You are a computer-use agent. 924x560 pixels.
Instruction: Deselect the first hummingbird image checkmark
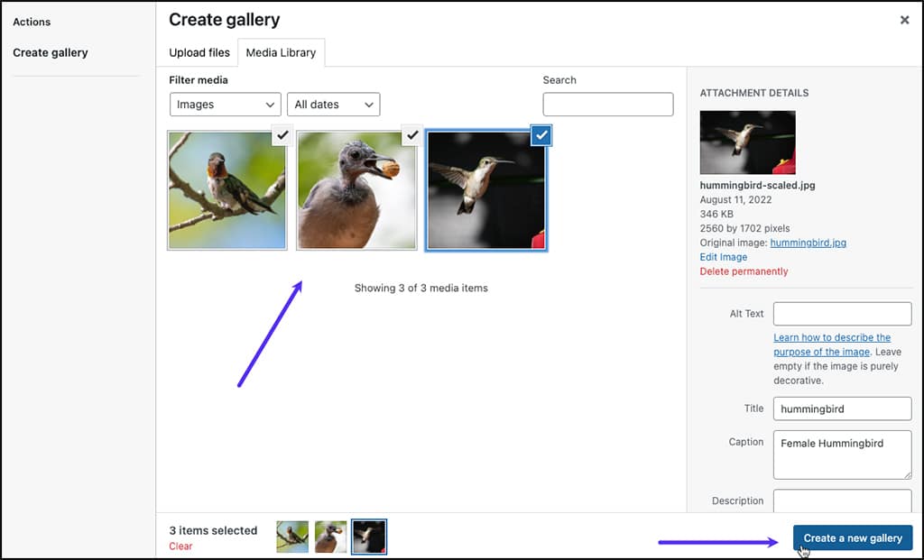282,135
